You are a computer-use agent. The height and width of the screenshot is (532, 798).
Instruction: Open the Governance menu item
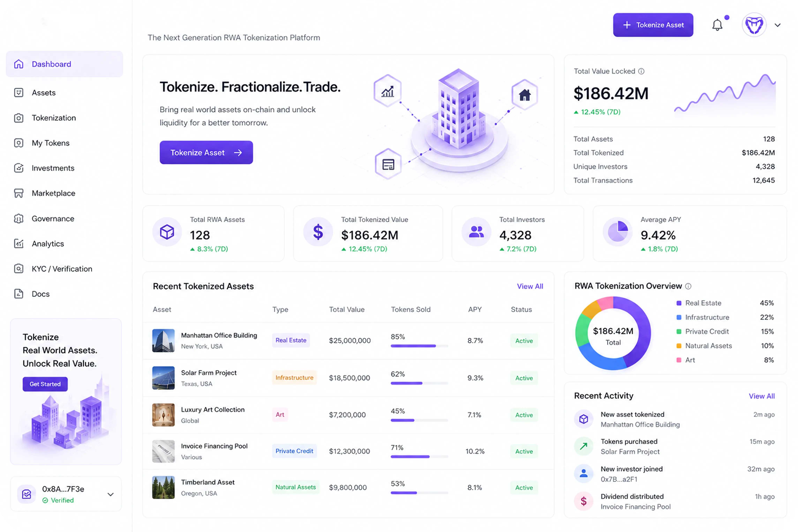[x=53, y=219]
